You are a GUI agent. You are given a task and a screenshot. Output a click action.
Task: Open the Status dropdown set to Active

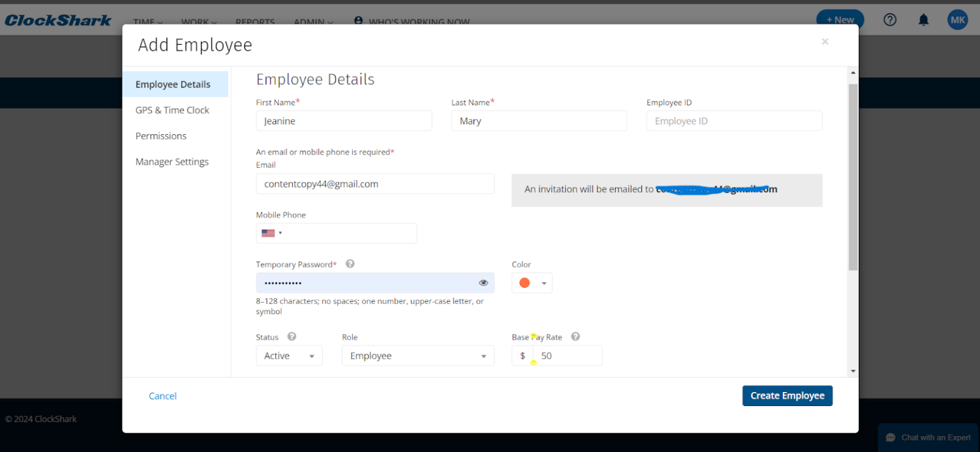tap(289, 356)
